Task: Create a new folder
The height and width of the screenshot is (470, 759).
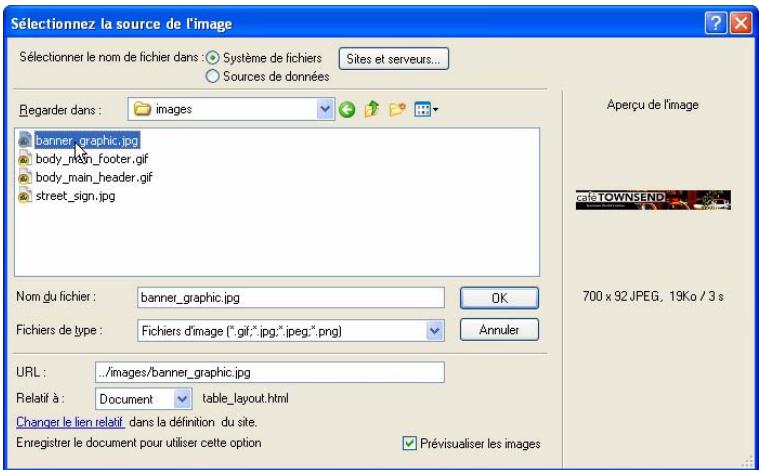Action: (x=397, y=109)
